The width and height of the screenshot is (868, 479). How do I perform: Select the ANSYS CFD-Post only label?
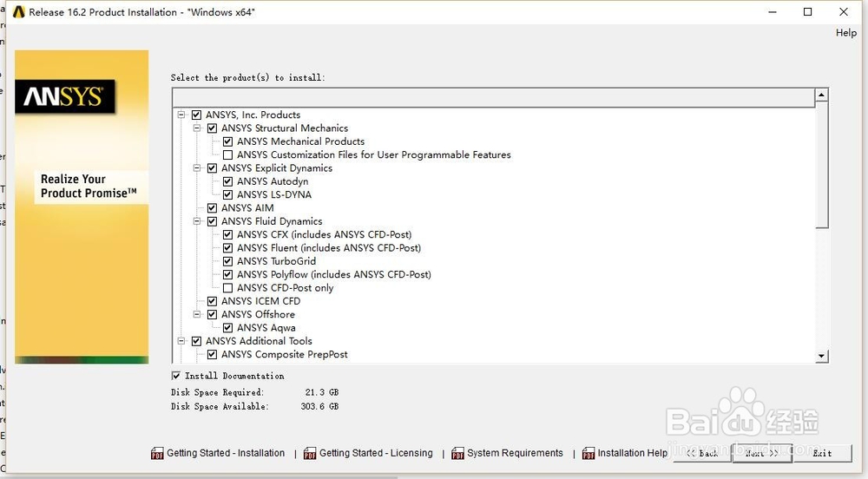pyautogui.click(x=285, y=288)
